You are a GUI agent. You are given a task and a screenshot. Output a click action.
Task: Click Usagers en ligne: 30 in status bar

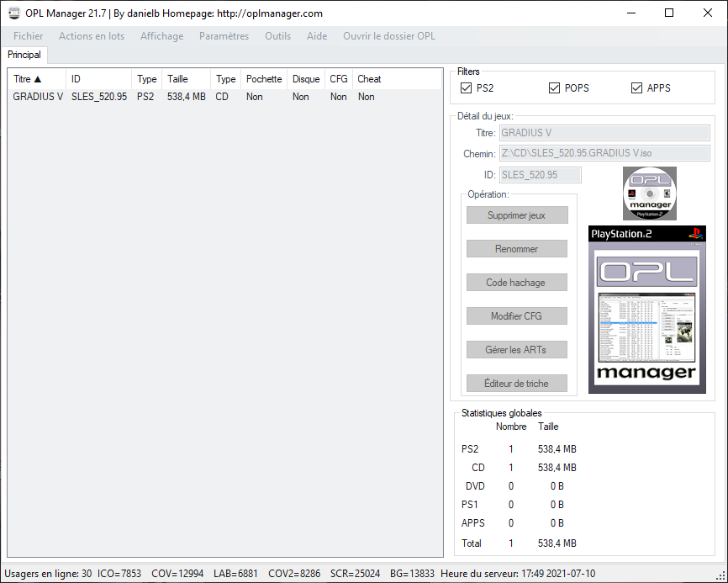[x=48, y=574]
